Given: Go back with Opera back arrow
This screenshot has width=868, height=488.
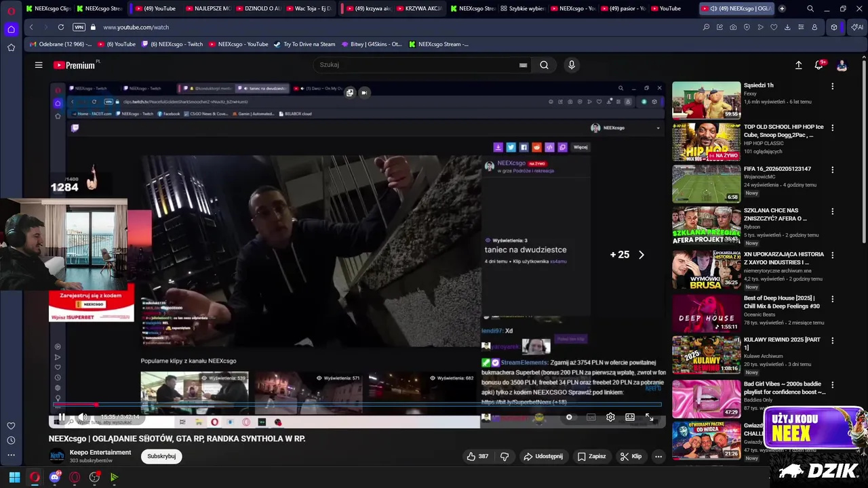Looking at the screenshot, I should coord(31,27).
